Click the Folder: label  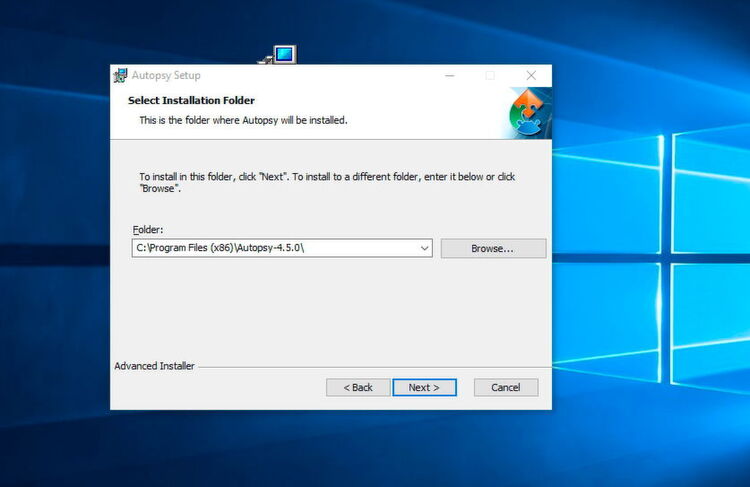[148, 230]
